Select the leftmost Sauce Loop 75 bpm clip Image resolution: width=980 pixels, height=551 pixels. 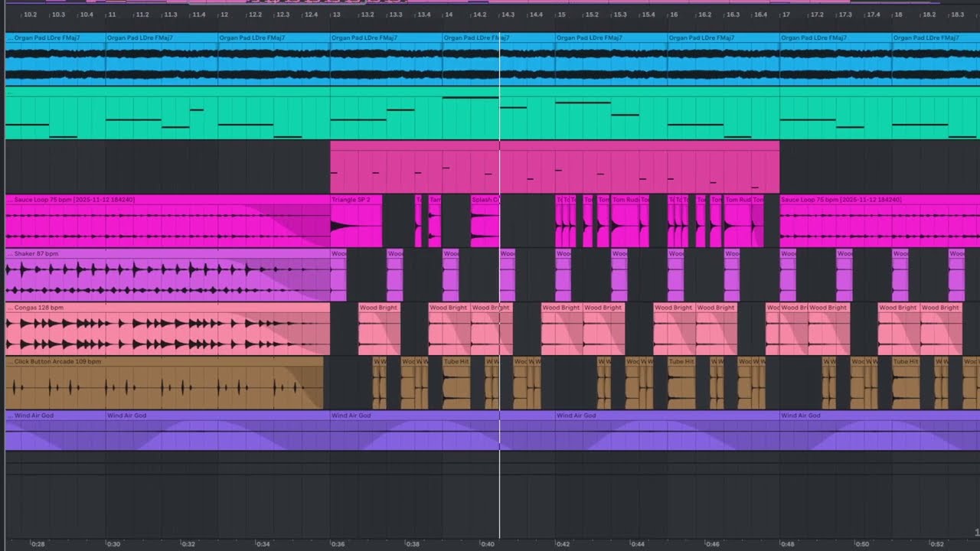point(168,221)
